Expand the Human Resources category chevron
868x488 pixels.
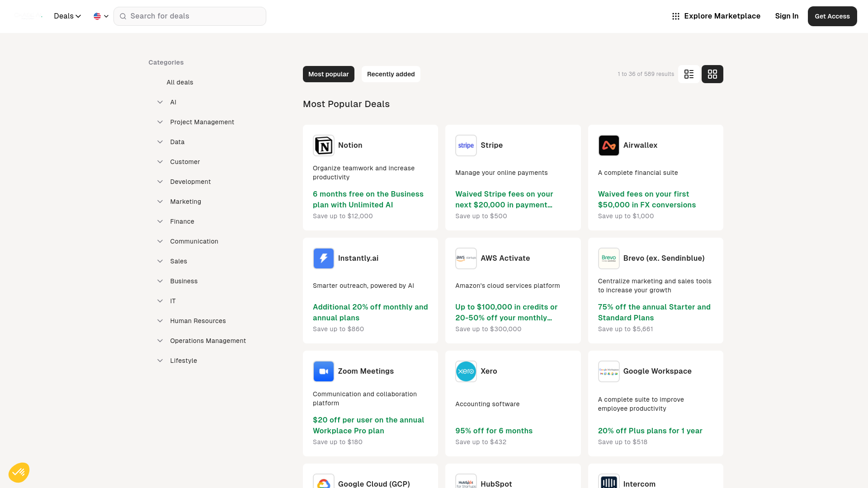[x=160, y=321]
